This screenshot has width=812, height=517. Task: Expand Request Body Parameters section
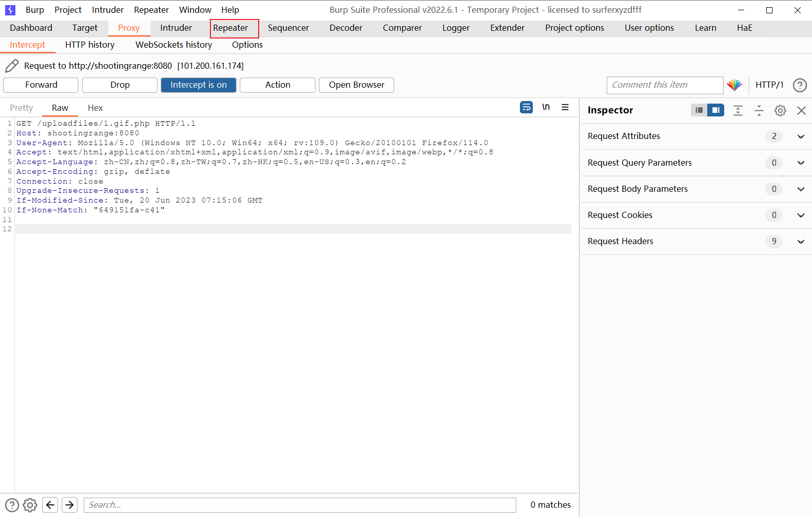click(x=800, y=189)
